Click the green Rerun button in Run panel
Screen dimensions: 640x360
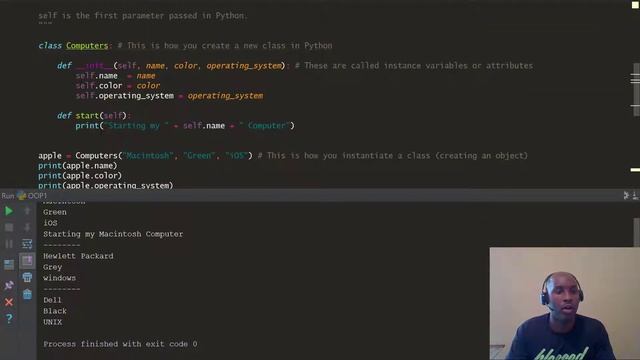coord(9,211)
